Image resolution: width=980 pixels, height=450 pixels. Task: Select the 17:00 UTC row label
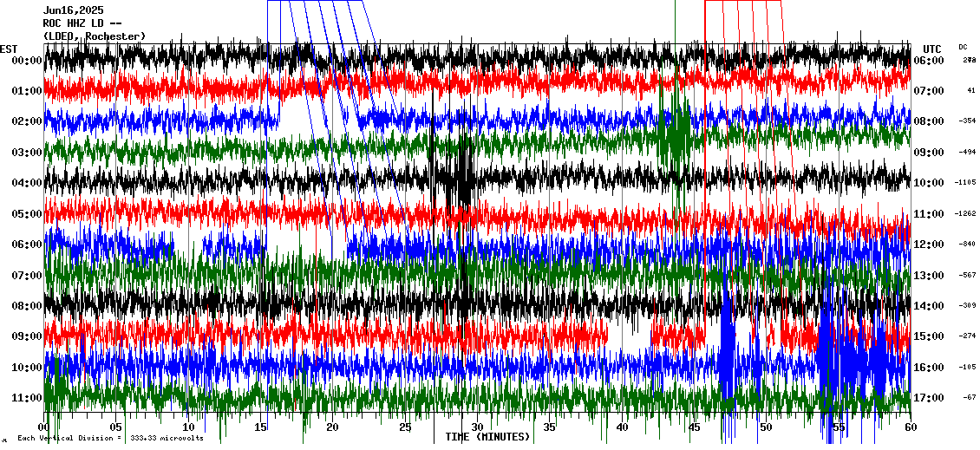pos(928,398)
